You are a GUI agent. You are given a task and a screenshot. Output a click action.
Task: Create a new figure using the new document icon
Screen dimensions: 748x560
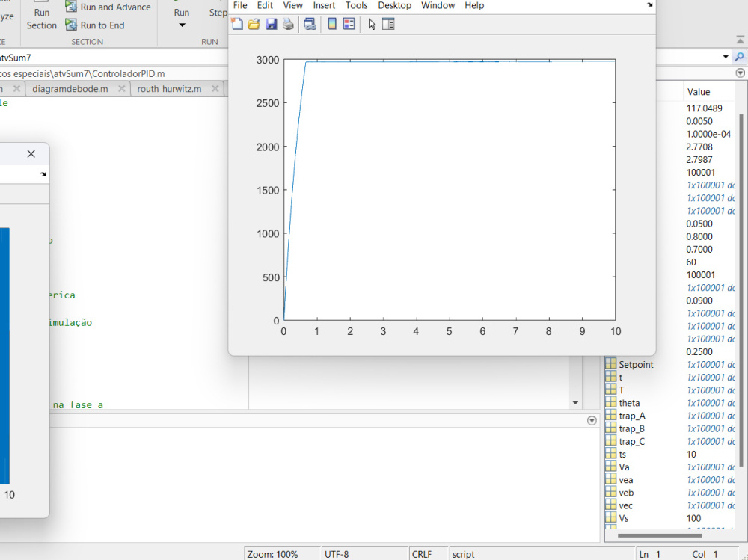[x=237, y=24]
